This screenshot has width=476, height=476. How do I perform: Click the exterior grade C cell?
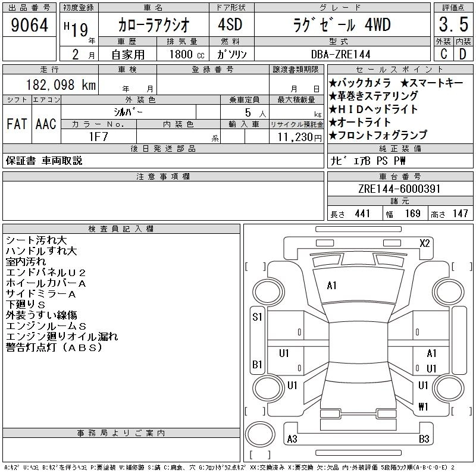click(443, 54)
